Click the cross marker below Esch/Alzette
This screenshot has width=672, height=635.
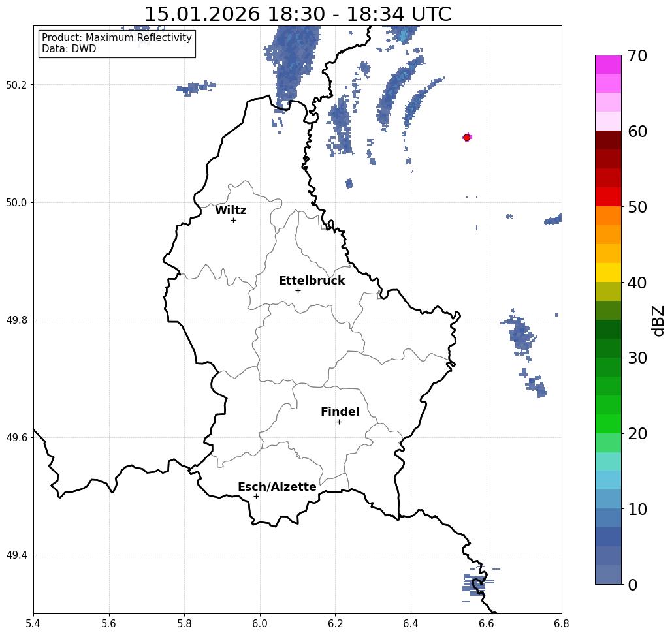click(x=256, y=497)
